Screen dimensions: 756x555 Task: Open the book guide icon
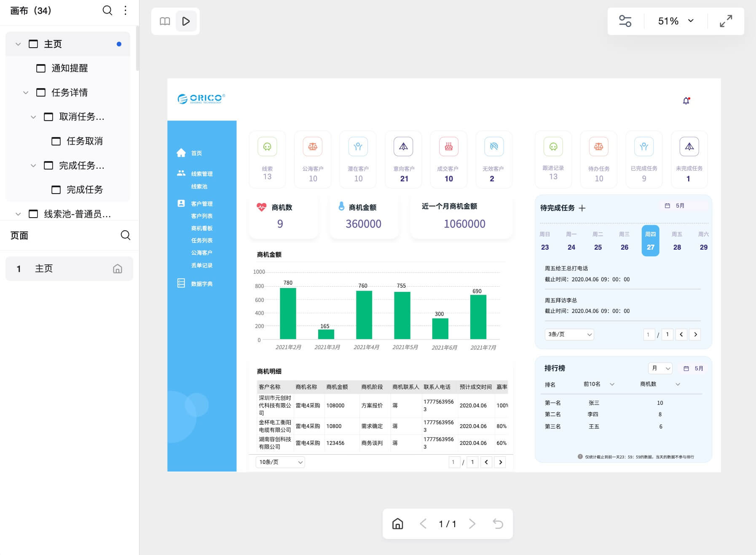[x=165, y=21]
